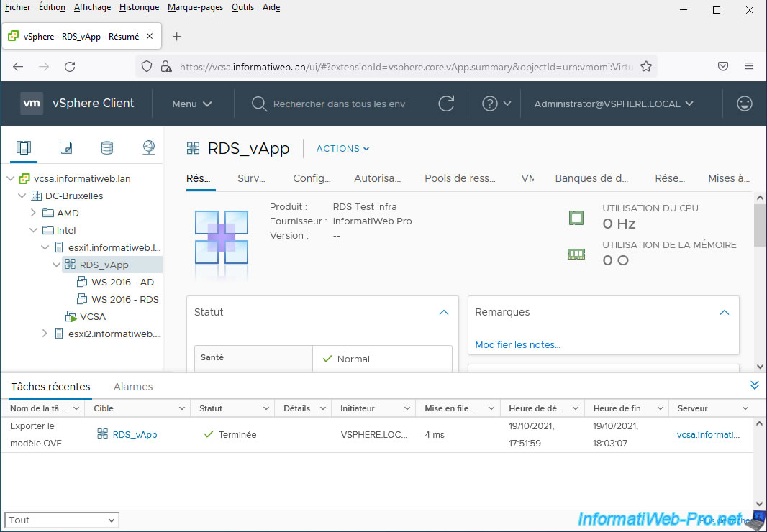Viewport: 767px width, 532px height.
Task: Open the Menu dropdown in the header
Action: [x=192, y=104]
